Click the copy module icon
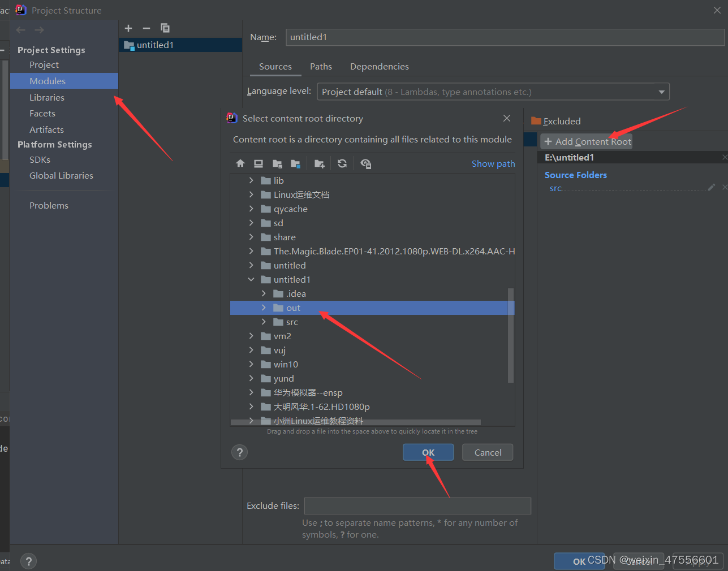Image resolution: width=728 pixels, height=571 pixels. pyautogui.click(x=165, y=28)
